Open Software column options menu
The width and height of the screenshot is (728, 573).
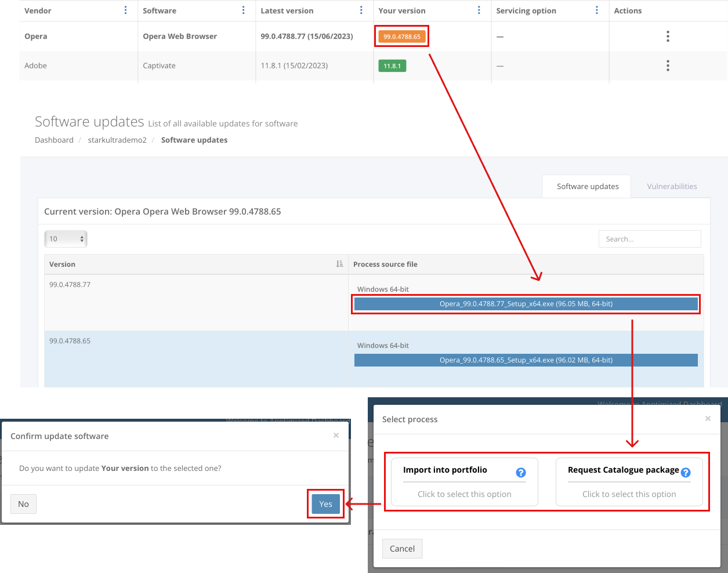tap(244, 10)
